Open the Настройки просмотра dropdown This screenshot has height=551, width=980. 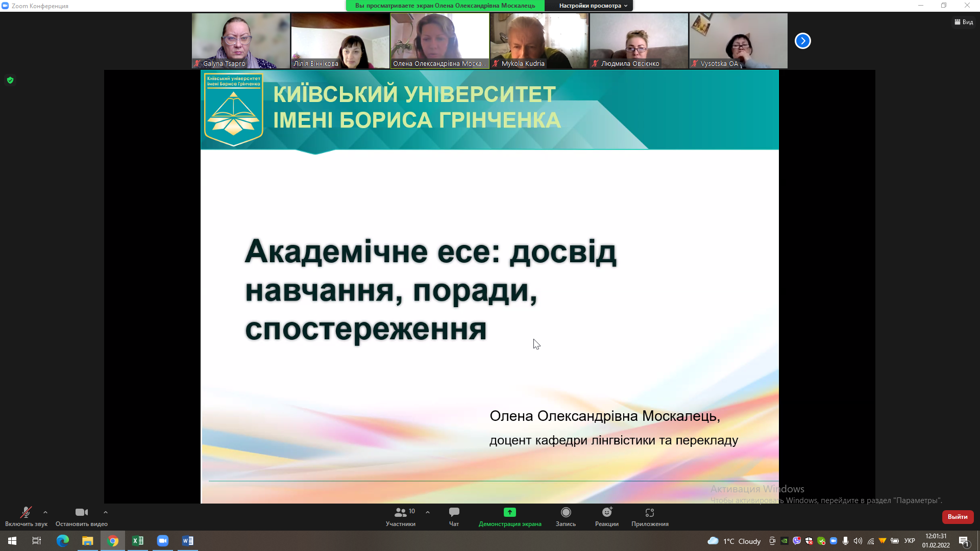tap(592, 6)
